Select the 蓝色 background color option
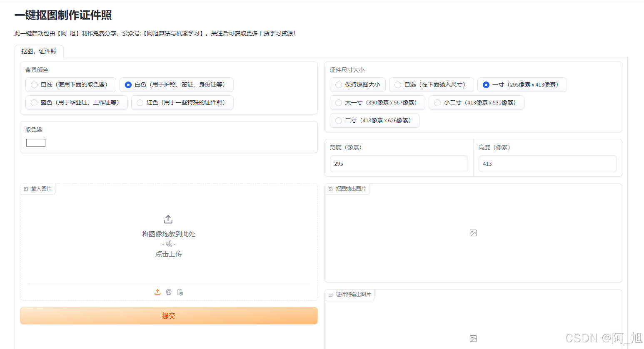 pos(34,102)
